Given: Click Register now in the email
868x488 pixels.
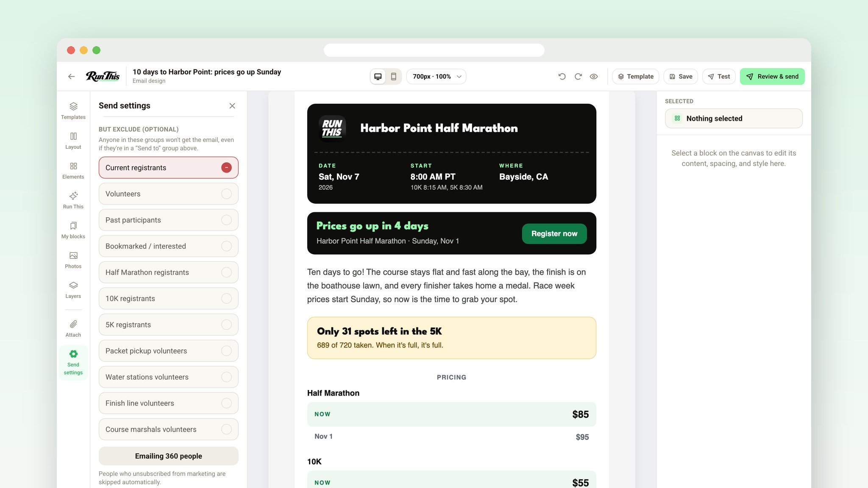Looking at the screenshot, I should (x=554, y=234).
